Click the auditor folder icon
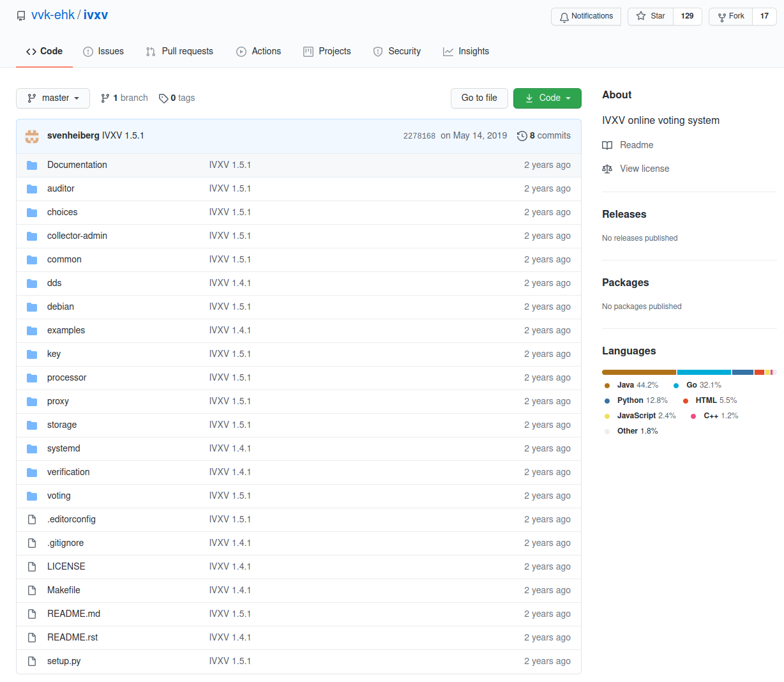Image resolution: width=784 pixels, height=682 pixels. (32, 189)
